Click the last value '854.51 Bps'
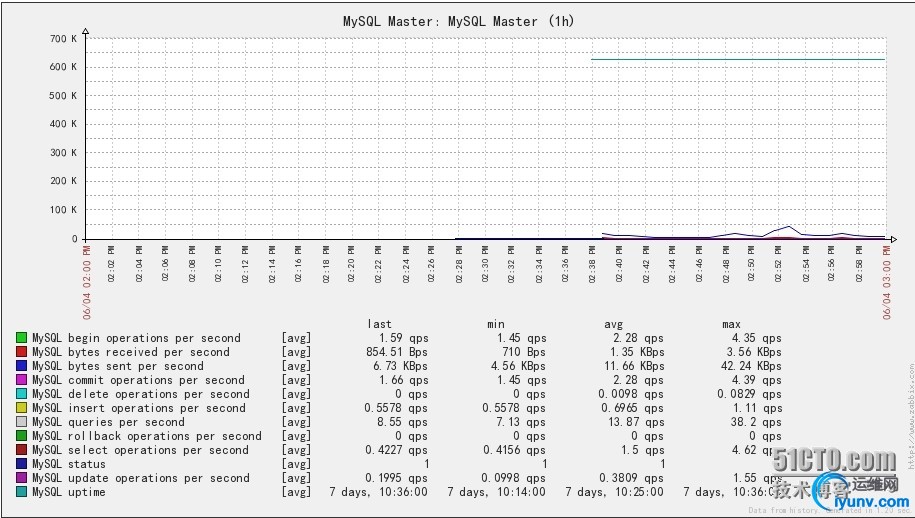Image resolution: width=915 pixels, height=518 pixels. pyautogui.click(x=397, y=352)
